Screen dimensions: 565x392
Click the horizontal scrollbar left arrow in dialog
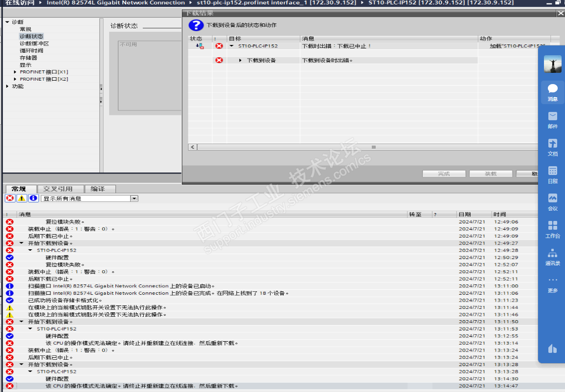pyautogui.click(x=193, y=147)
